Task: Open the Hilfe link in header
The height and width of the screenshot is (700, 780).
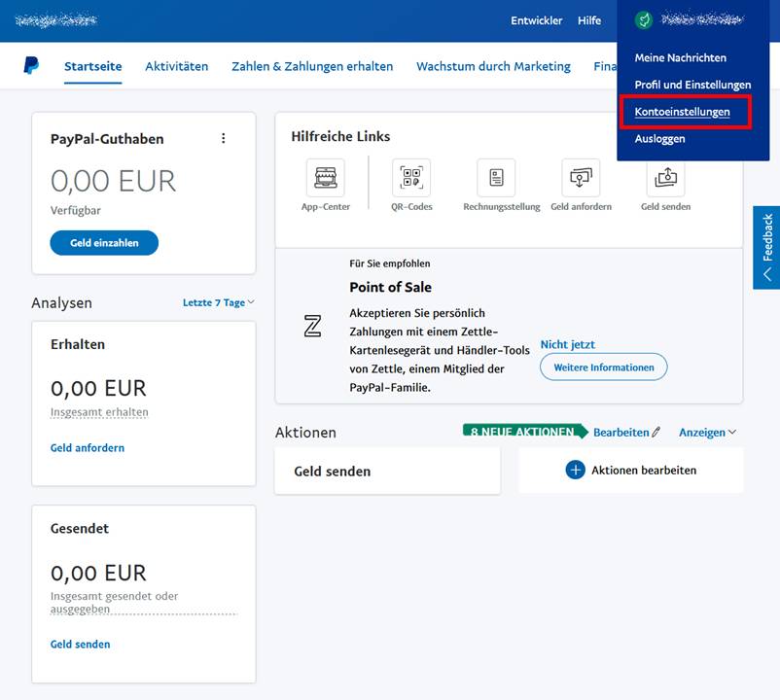Action: pyautogui.click(x=589, y=20)
